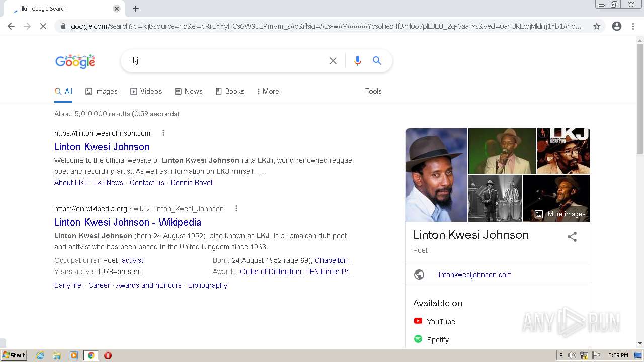Viewport: 644px width, 362px height.
Task: Switch to the News tab
Action: (x=189, y=92)
